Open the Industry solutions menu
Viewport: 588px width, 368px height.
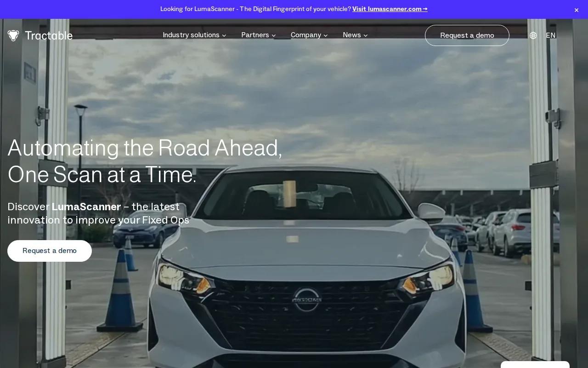191,35
